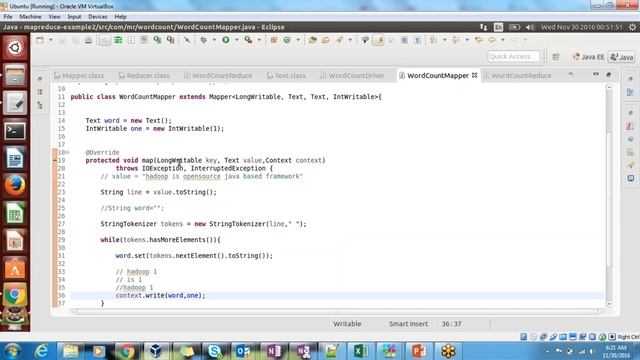
Task: Switch to the Java EE perspective
Action: (x=588, y=57)
